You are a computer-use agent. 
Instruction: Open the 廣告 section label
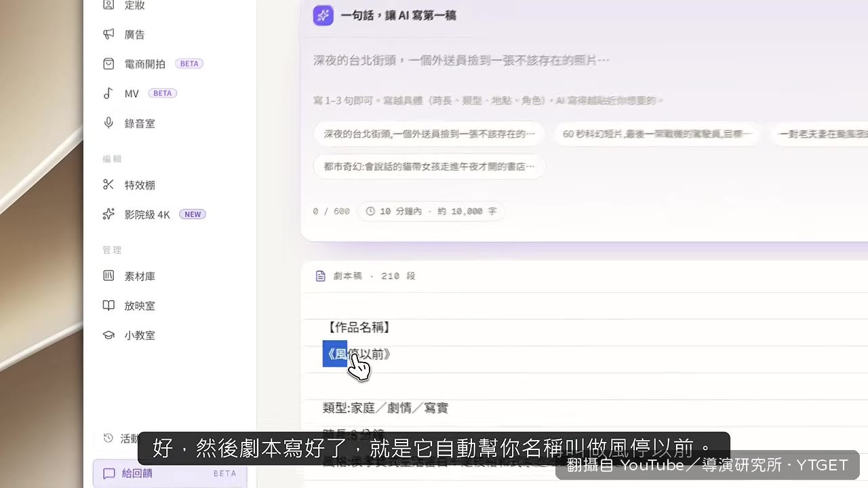134,35
